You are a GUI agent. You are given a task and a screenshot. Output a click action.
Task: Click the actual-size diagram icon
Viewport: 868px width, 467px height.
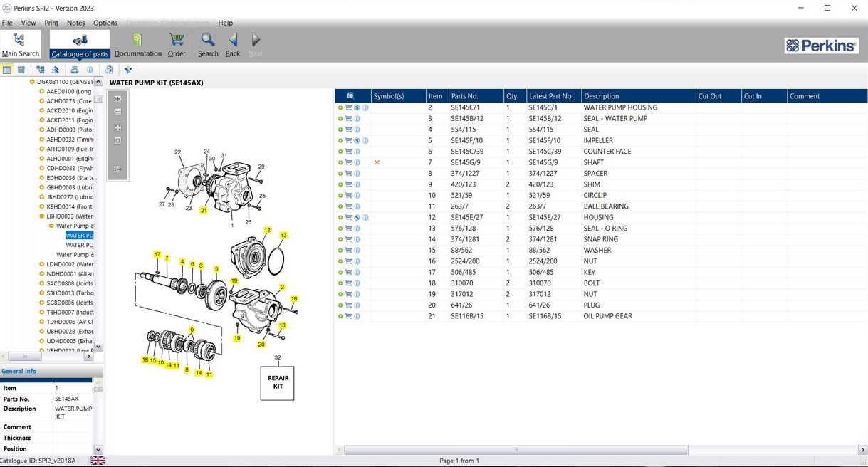pos(117,140)
